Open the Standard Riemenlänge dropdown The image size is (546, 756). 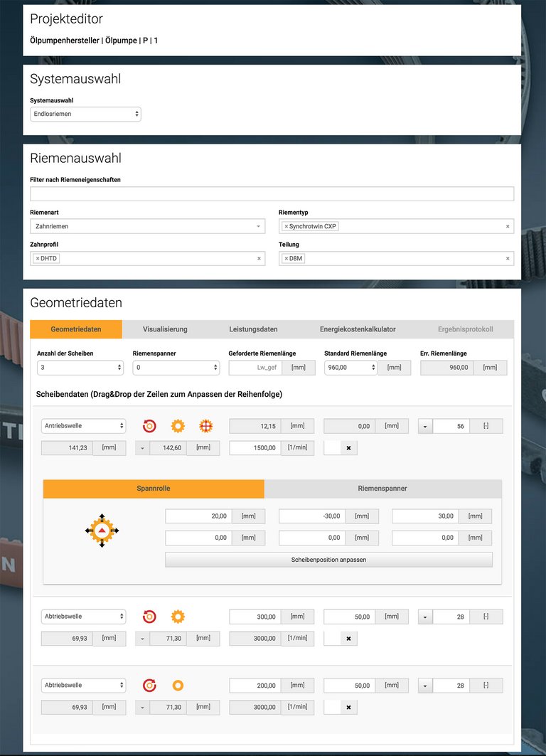coord(350,368)
